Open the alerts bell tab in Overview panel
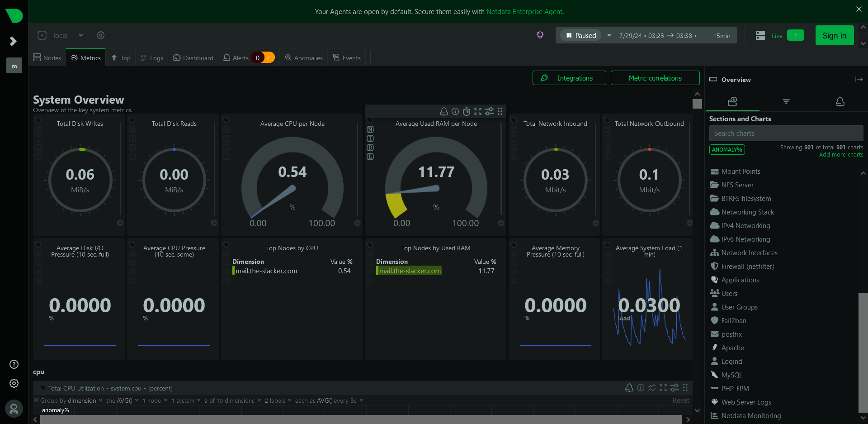 [840, 102]
